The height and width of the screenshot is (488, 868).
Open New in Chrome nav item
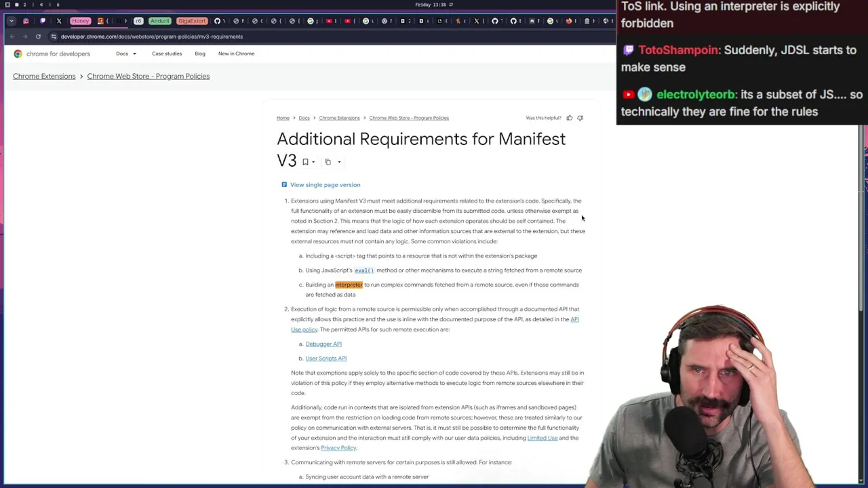pos(236,54)
